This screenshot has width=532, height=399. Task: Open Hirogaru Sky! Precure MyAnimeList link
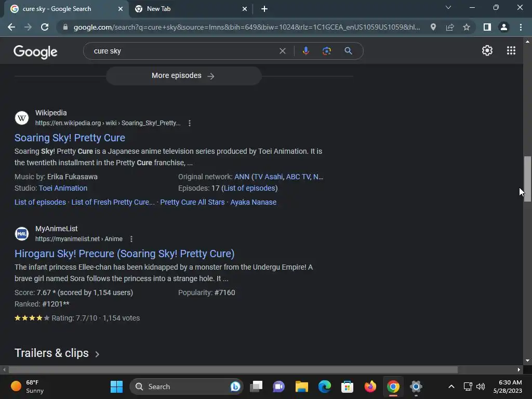coord(125,254)
